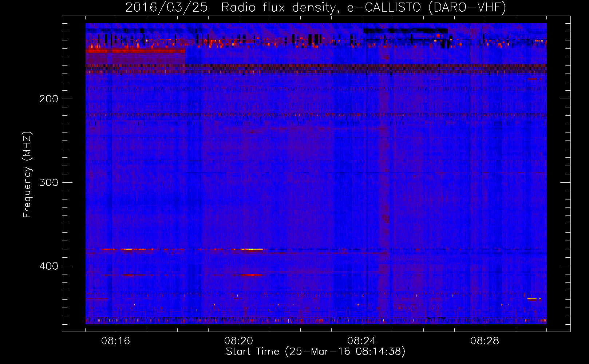Image resolution: width=589 pixels, height=364 pixels.
Task: Click the "300" frequency tick label
Action: 49,182
